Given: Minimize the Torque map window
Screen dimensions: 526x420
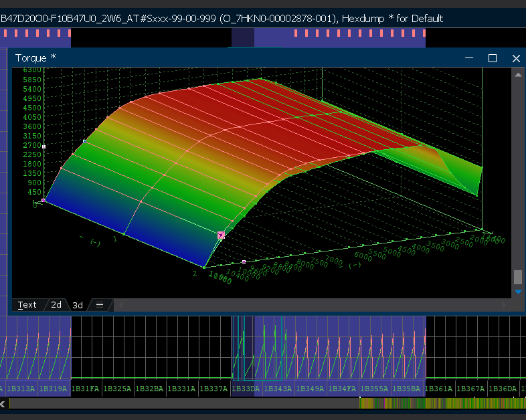Looking at the screenshot, I should pos(468,58).
